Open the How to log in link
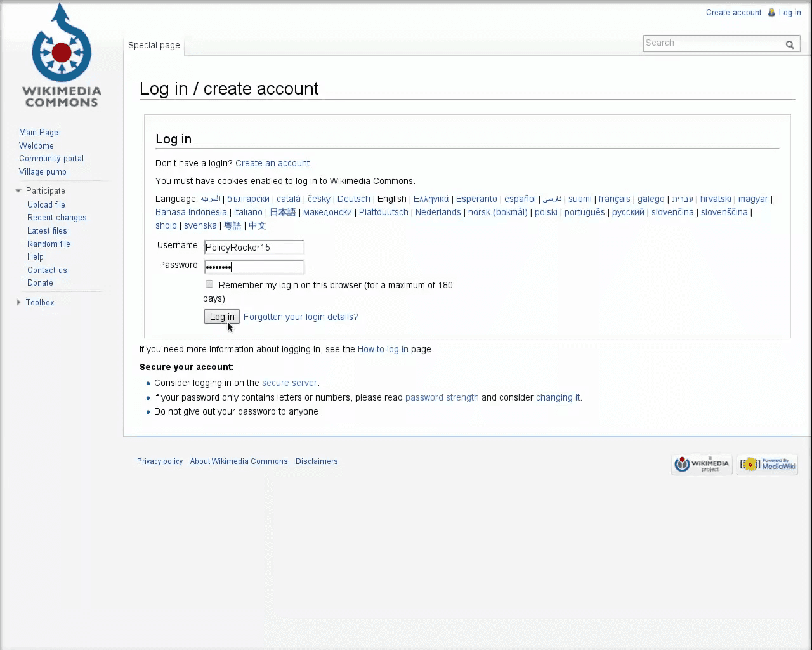Image resolution: width=812 pixels, height=650 pixels. tap(383, 349)
